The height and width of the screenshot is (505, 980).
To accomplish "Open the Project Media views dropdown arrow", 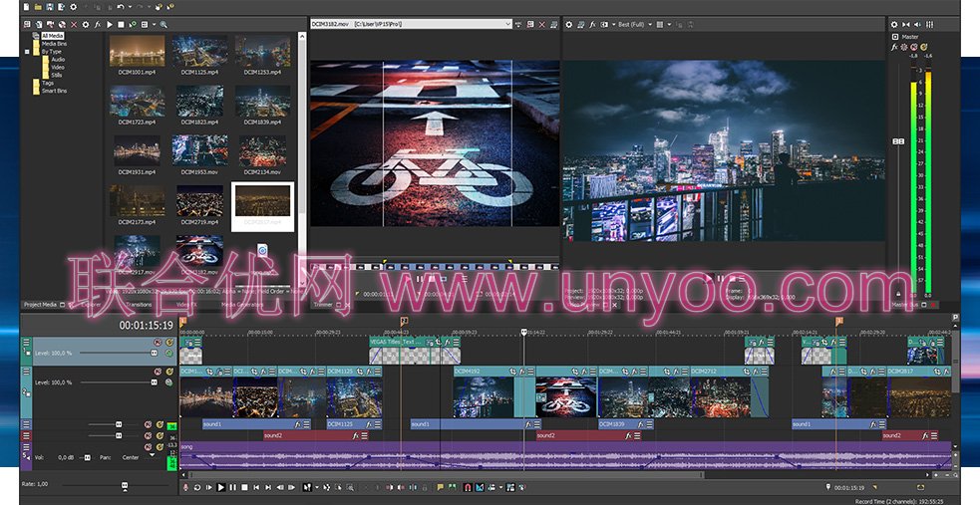I will pos(154,24).
